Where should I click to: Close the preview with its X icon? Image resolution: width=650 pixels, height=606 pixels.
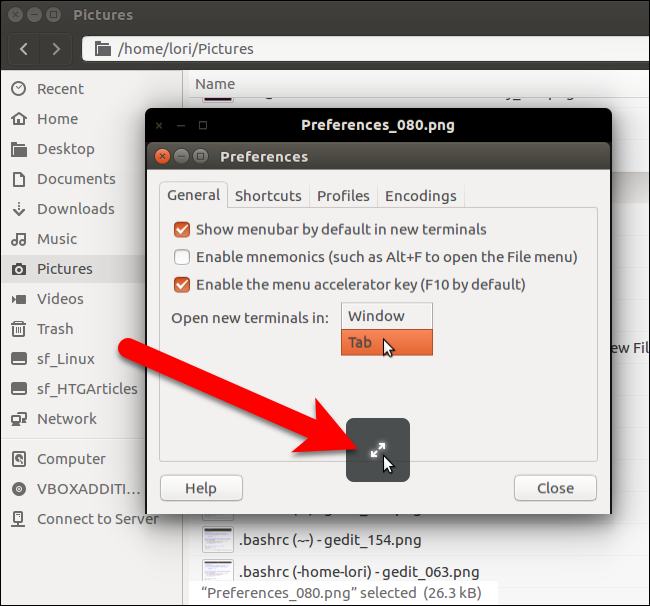(159, 125)
